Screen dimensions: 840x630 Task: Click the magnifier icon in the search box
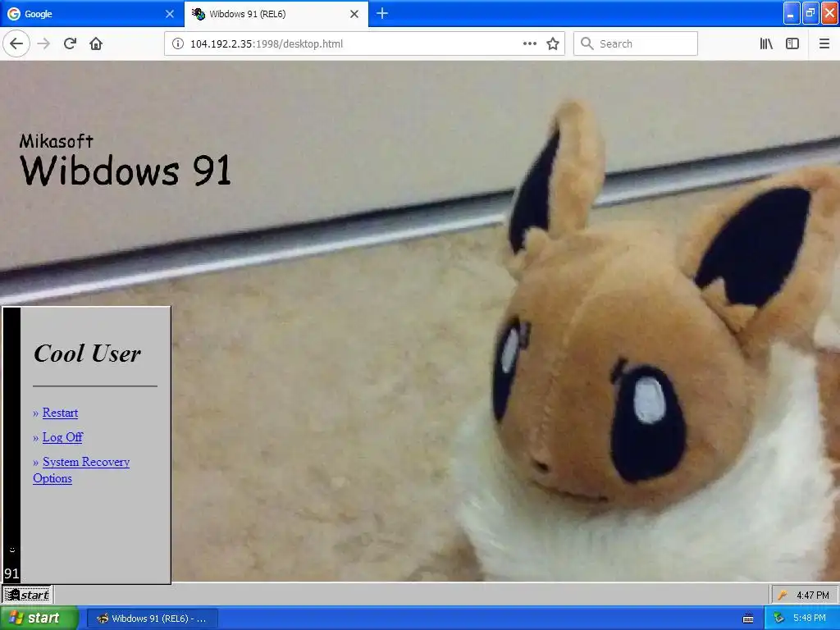click(587, 44)
